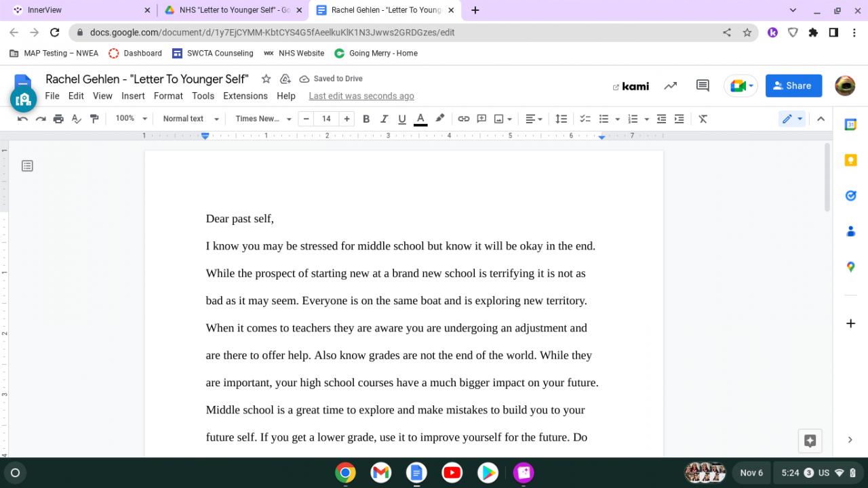868x488 pixels.
Task: Click the Last edit was seconds ago link
Action: [361, 96]
